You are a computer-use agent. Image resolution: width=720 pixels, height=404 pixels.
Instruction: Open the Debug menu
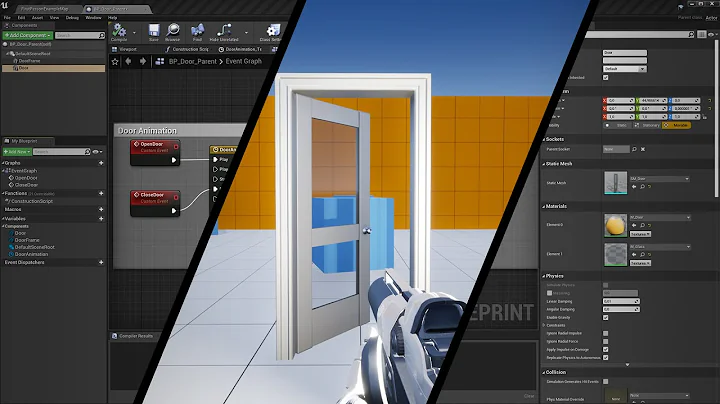click(x=72, y=17)
